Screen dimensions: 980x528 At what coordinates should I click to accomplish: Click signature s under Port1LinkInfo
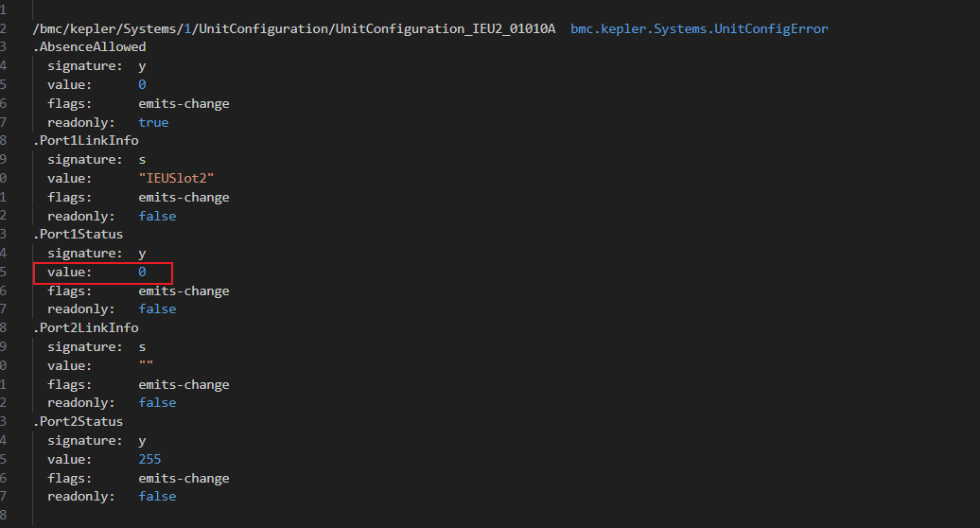click(142, 160)
